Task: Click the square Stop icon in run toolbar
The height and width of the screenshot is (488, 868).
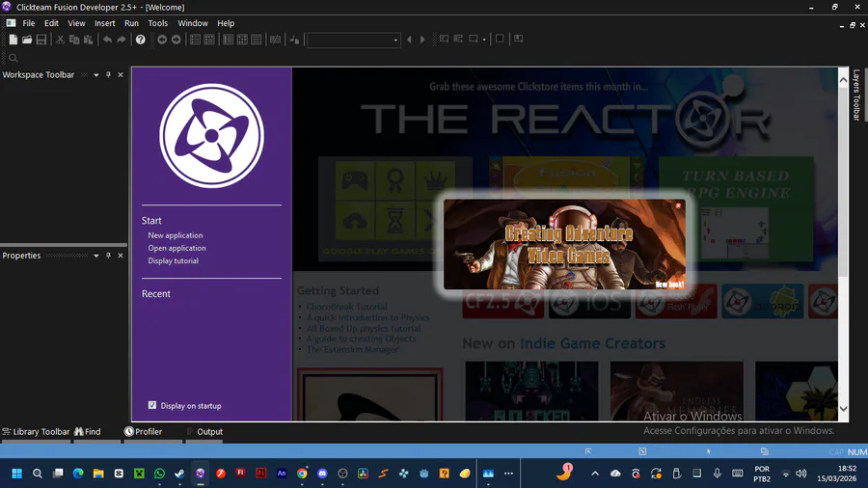Action: [x=500, y=39]
